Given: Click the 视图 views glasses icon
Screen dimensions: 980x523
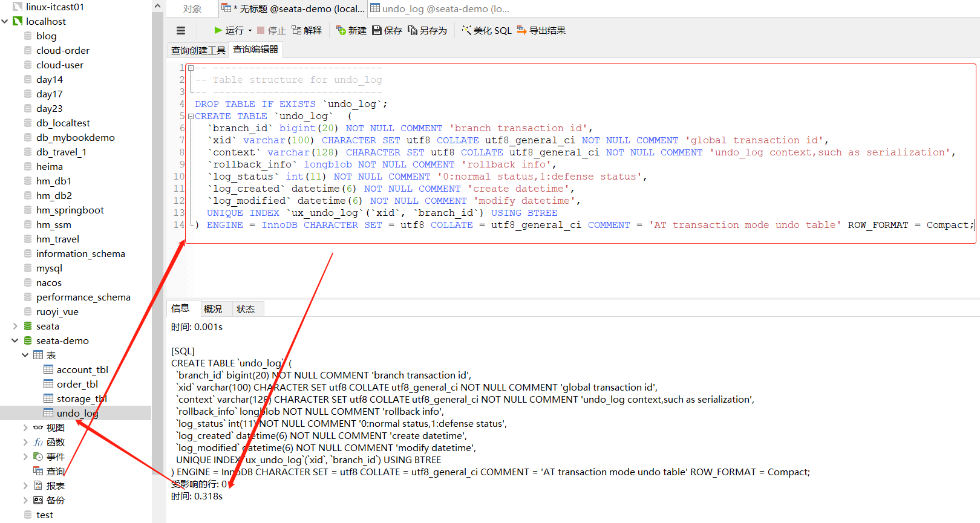Looking at the screenshot, I should (38, 427).
